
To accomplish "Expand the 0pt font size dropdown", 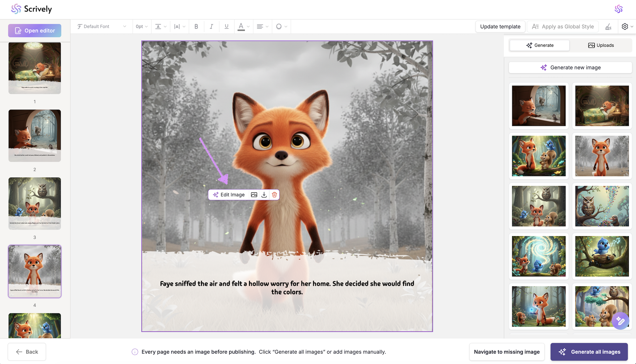I will 142,27.
